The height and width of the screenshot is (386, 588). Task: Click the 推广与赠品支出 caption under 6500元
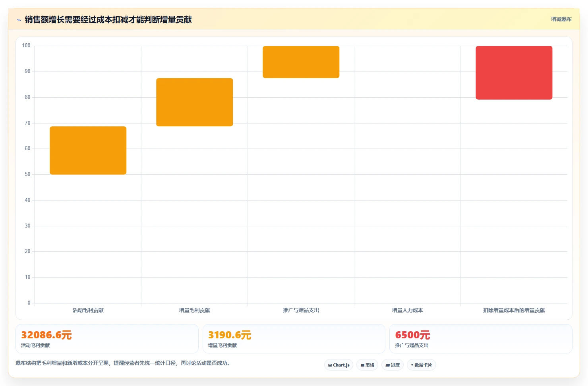click(x=412, y=345)
